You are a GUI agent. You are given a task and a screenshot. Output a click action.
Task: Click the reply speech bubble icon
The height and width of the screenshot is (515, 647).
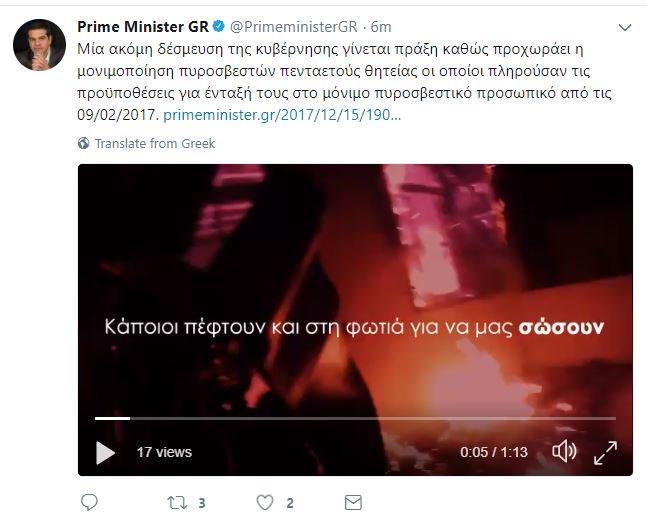[89, 502]
